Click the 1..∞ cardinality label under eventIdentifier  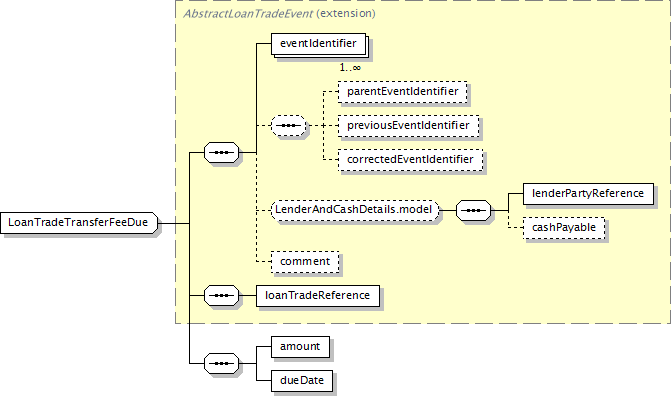coord(350,68)
